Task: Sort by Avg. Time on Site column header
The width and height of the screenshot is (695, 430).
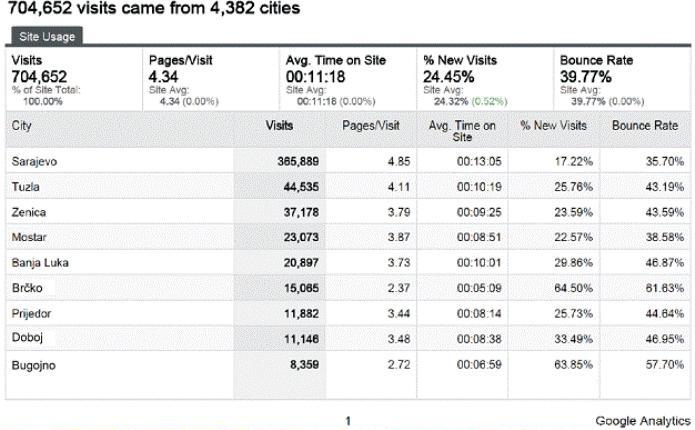Action: pos(462,131)
